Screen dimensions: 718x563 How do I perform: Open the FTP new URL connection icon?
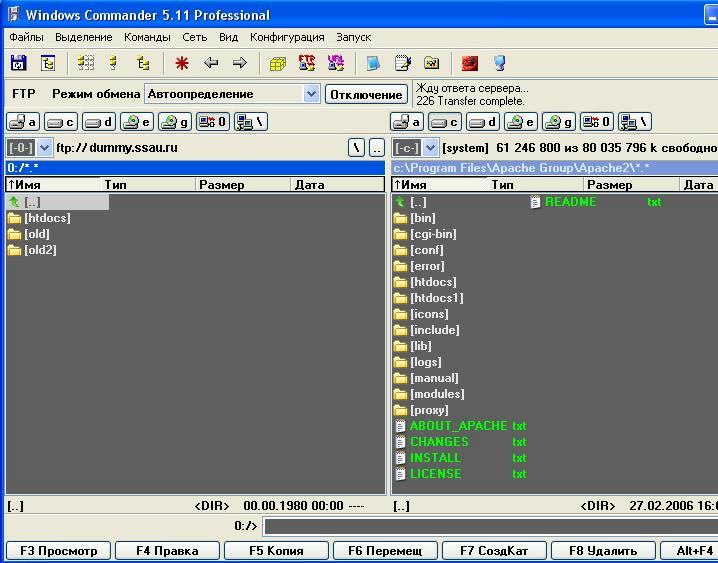336,63
